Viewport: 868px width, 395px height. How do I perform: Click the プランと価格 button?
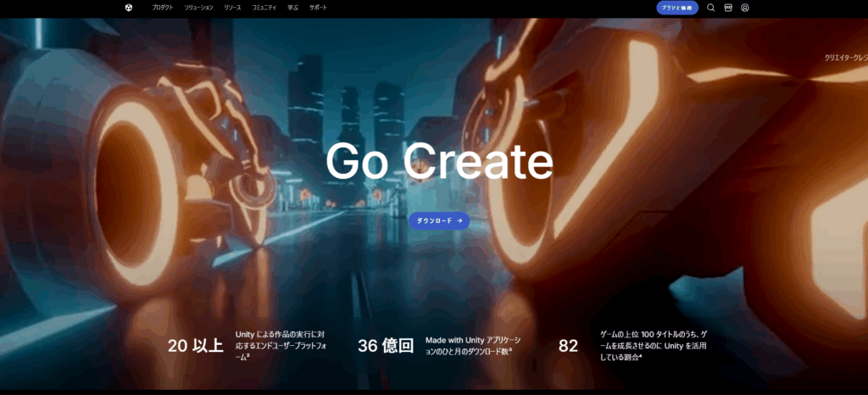677,8
